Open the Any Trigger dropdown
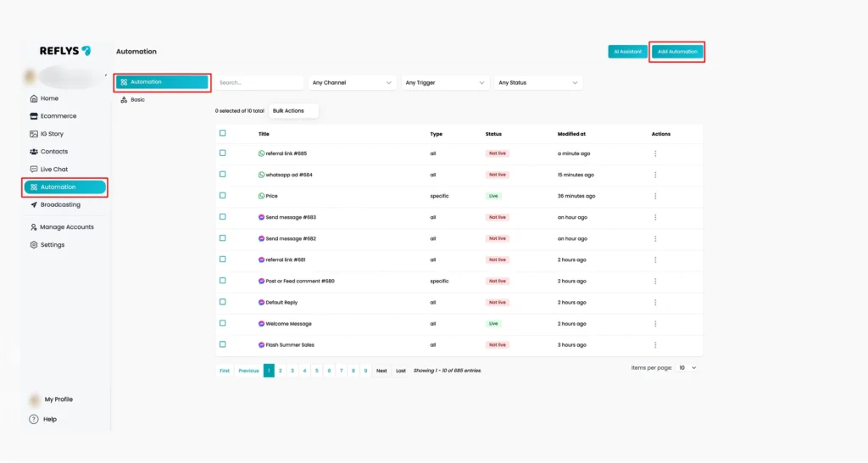This screenshot has width=868, height=463. (444, 82)
